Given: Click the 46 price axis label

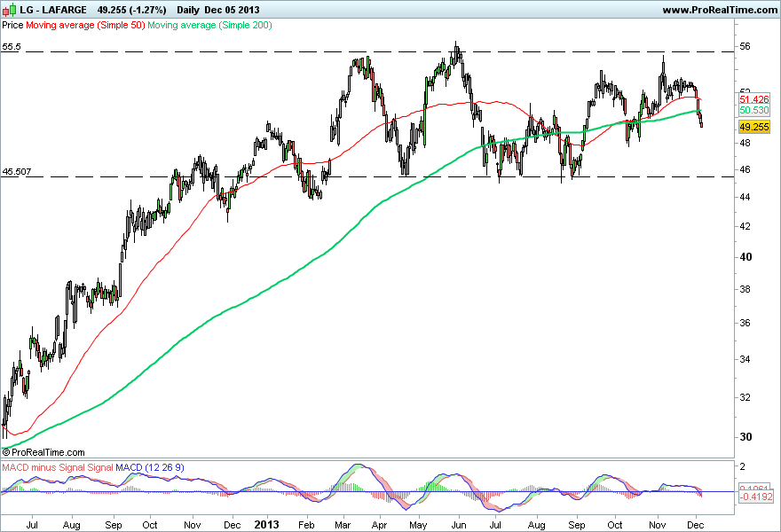Looking at the screenshot, I should (x=745, y=169).
